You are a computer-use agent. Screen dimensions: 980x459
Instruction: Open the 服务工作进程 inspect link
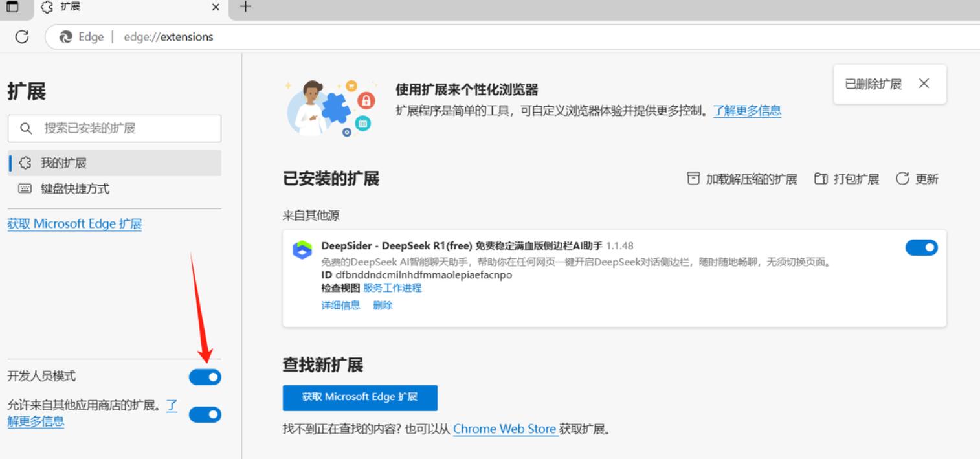click(392, 288)
